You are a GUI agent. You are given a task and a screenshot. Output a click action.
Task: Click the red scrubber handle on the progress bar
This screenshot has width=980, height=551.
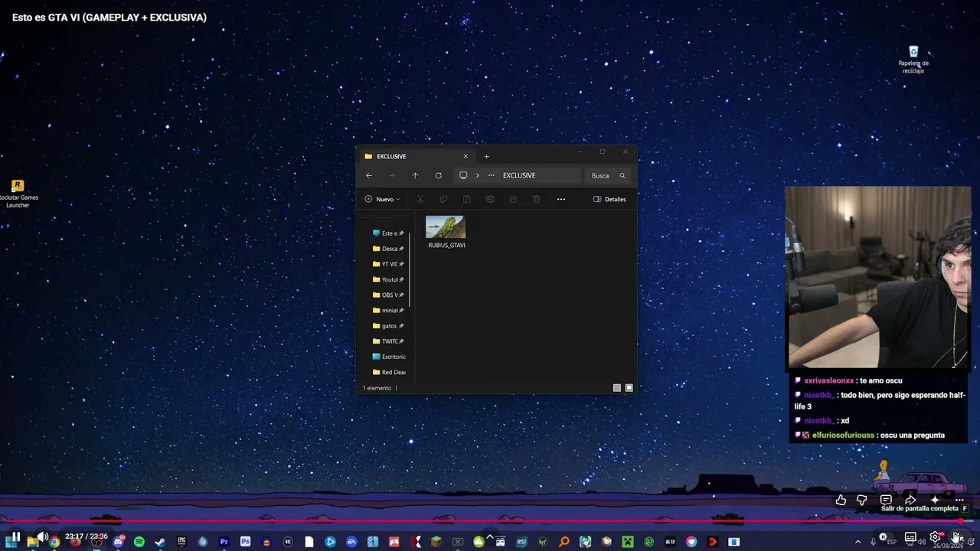coord(962,521)
